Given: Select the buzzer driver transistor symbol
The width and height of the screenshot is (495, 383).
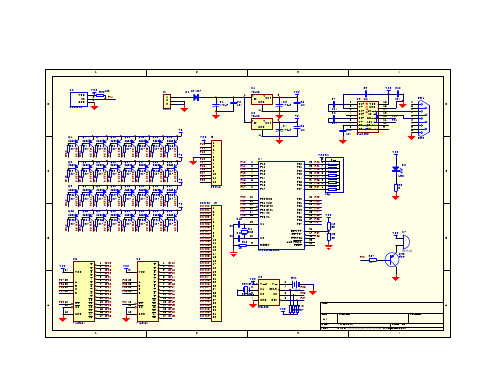Looking at the screenshot, I should (392, 259).
